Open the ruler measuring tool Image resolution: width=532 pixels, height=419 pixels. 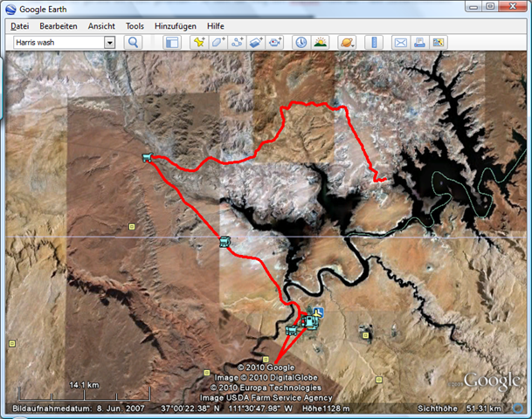(373, 42)
